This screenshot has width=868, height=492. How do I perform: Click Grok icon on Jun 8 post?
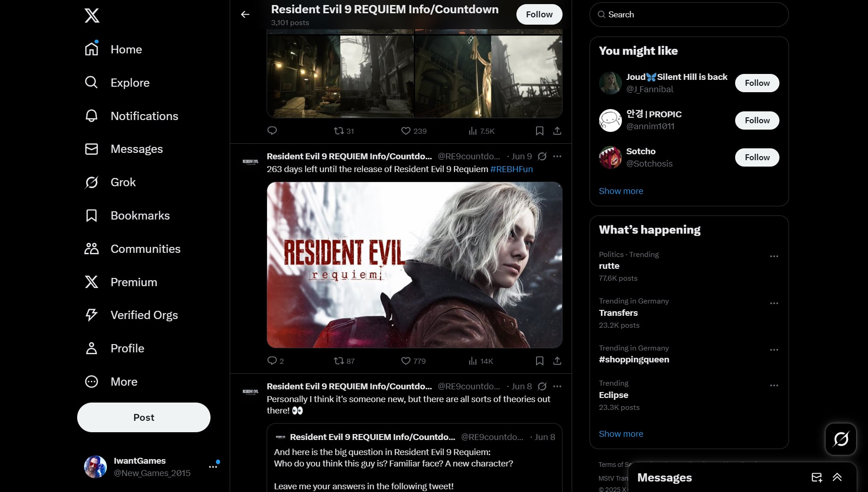tap(542, 387)
